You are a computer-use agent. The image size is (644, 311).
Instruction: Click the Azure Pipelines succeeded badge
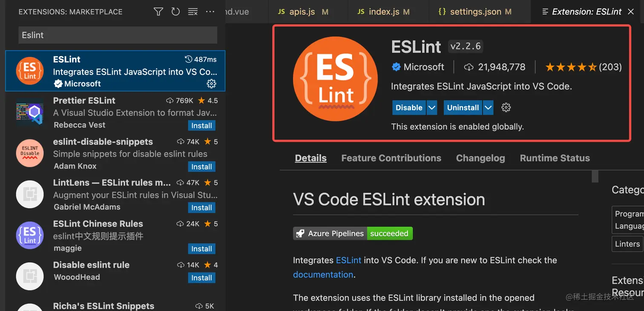353,233
